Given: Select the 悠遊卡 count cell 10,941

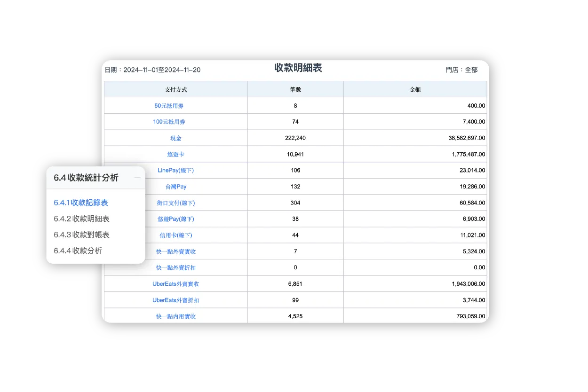Looking at the screenshot, I should (x=295, y=154).
